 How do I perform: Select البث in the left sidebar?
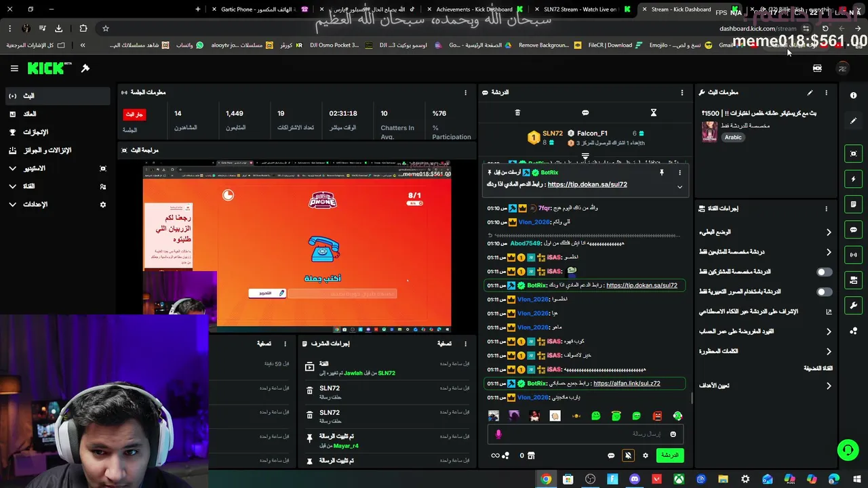pos(56,96)
